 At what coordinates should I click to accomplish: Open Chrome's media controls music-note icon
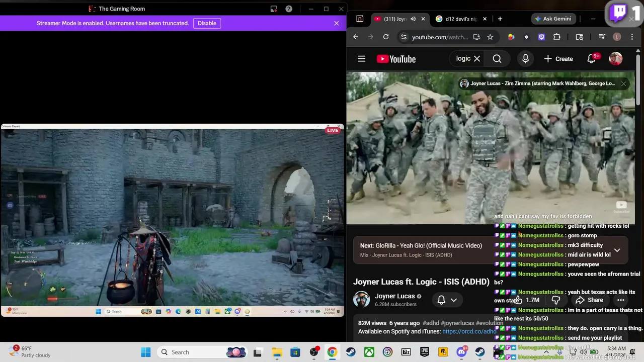click(x=602, y=37)
